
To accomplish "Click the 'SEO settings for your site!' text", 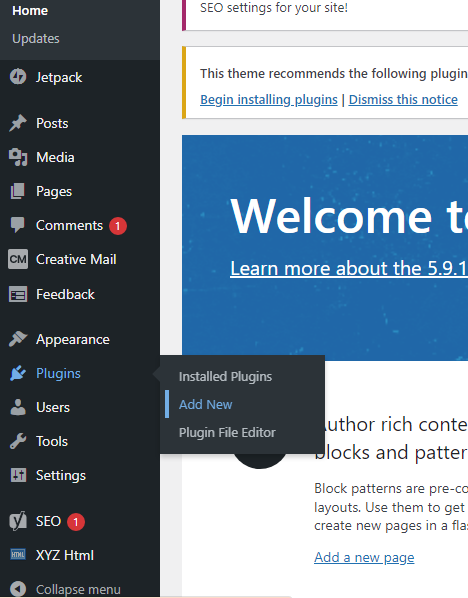I will (x=274, y=8).
